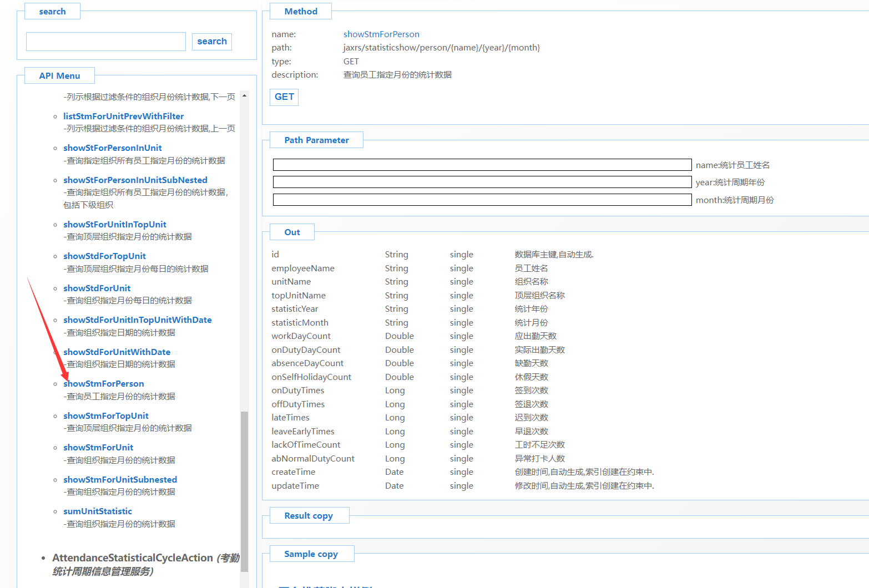Screen dimensions: 869x588
Task: Open showStForPersonInUnitSubNested API link
Action: (x=135, y=180)
